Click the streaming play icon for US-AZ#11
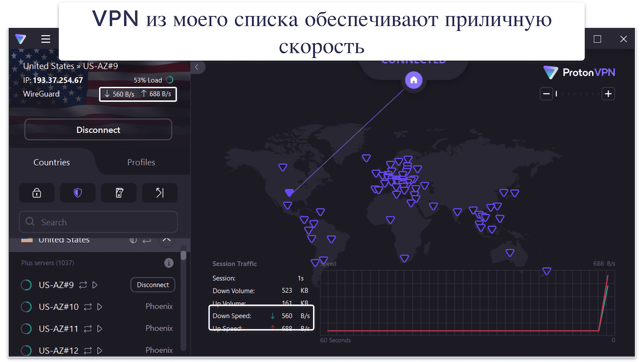This screenshot has height=362, width=644. coord(99,328)
